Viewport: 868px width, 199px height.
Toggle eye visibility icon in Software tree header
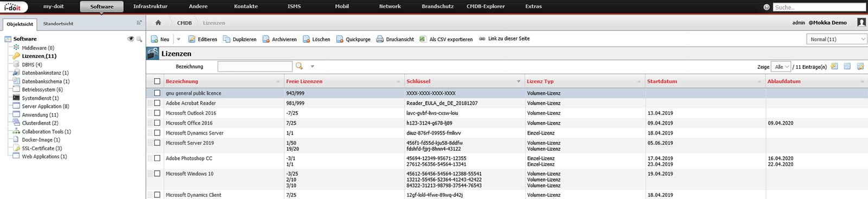(130, 39)
